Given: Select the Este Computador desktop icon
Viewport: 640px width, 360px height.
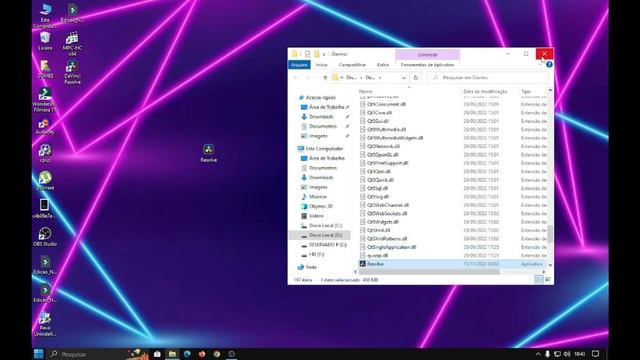Looking at the screenshot, I should click(45, 16).
